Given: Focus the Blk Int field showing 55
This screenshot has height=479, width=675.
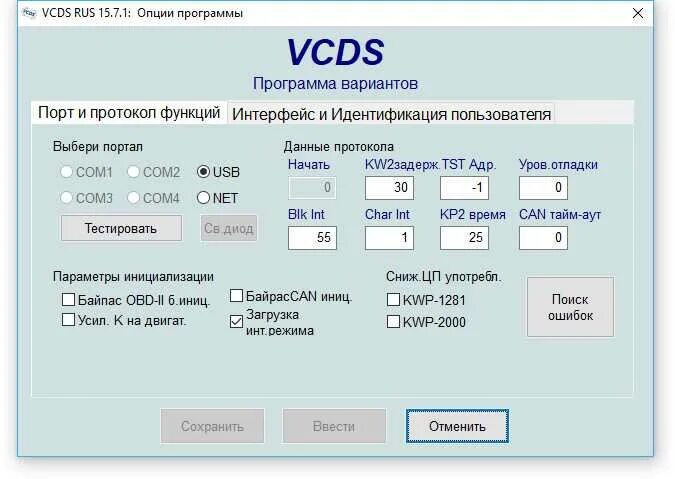Looking at the screenshot, I should [x=312, y=238].
